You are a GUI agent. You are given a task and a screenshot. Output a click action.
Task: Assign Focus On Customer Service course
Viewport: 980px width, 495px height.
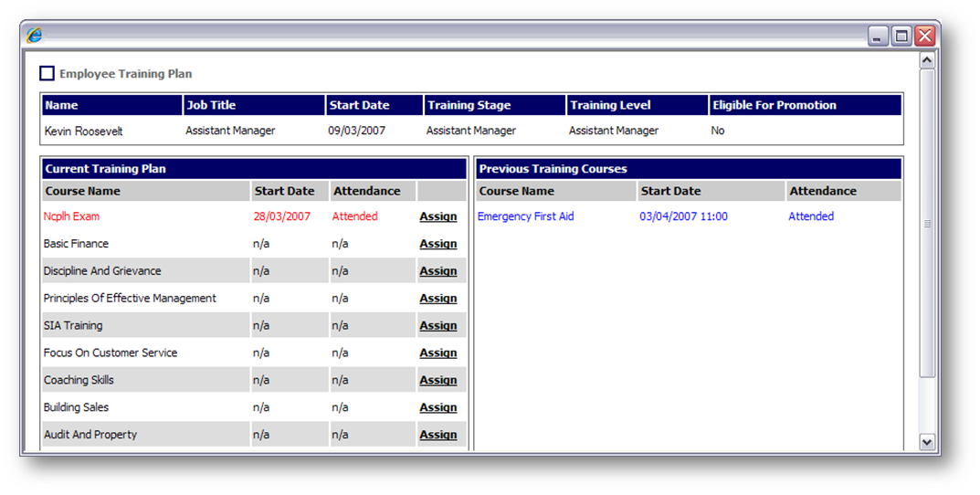click(x=437, y=353)
